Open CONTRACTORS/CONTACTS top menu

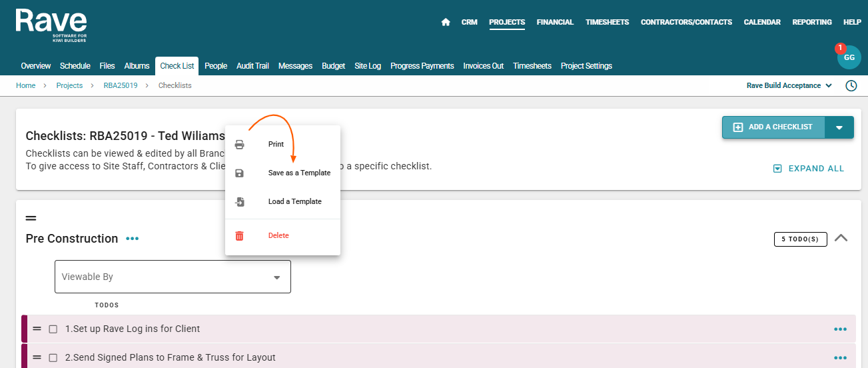(x=686, y=22)
